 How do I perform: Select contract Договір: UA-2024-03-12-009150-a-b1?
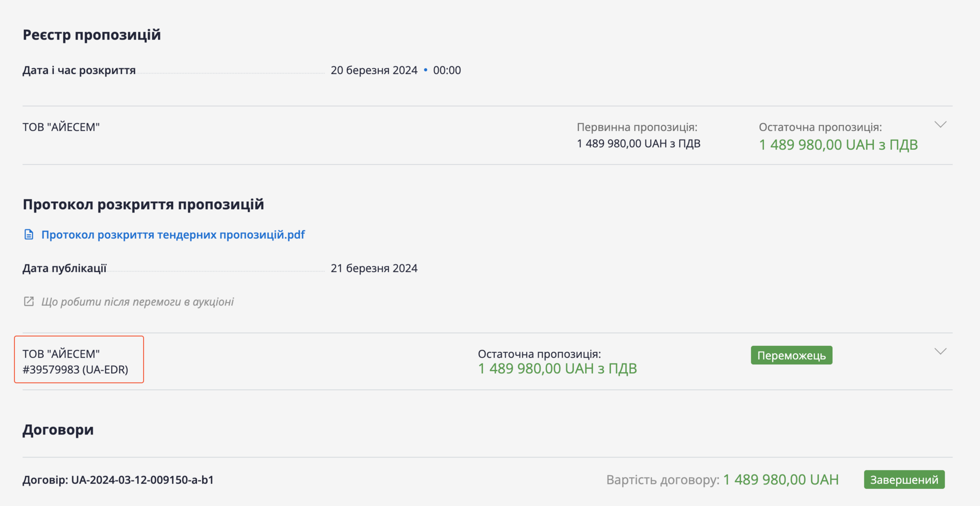(x=118, y=480)
